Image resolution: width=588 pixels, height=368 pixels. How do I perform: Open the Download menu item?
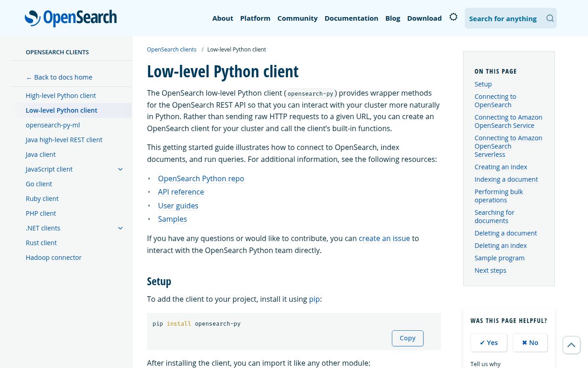[424, 18]
